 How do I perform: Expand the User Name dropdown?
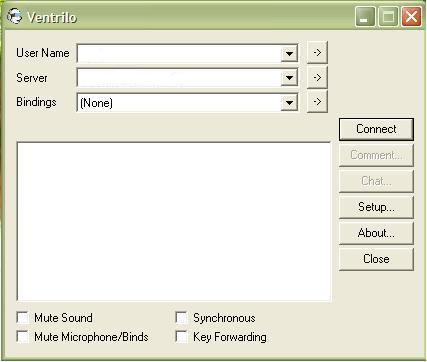[x=289, y=53]
